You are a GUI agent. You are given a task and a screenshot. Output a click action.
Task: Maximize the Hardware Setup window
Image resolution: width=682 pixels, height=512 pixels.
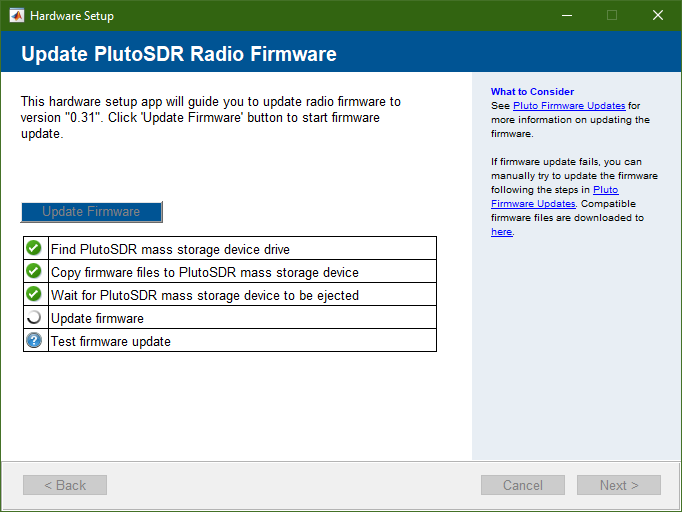tap(612, 16)
